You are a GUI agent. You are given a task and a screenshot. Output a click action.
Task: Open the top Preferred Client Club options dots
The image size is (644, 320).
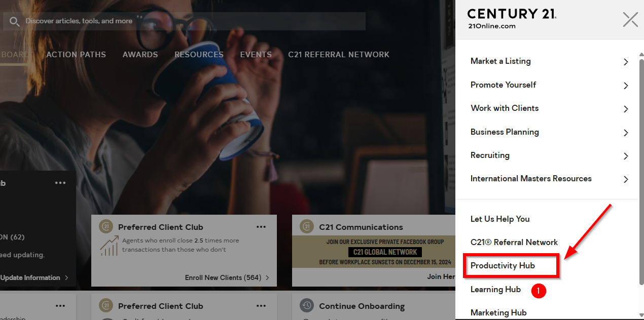[x=261, y=227]
